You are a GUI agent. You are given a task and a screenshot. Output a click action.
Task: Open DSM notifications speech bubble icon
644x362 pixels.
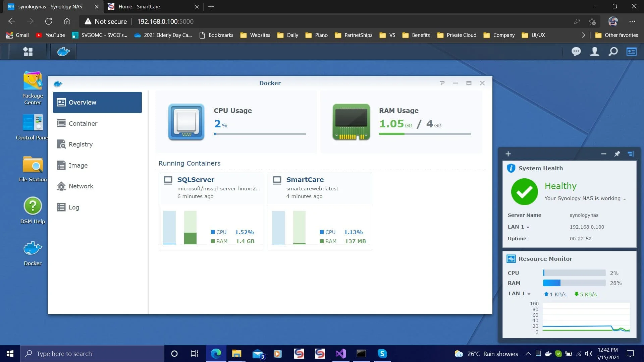(576, 52)
